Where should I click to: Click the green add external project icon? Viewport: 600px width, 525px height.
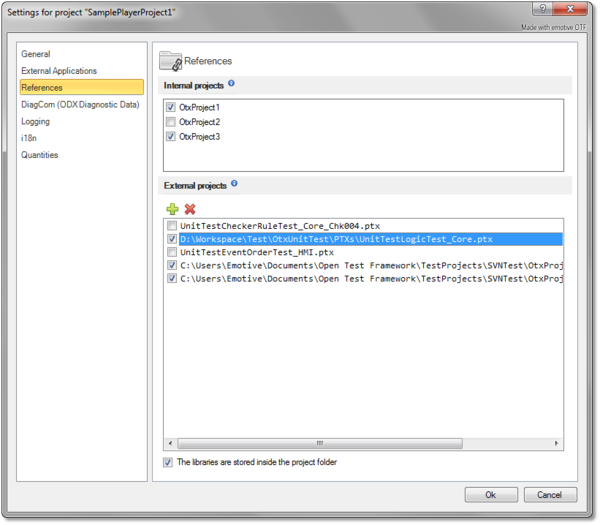[172, 209]
